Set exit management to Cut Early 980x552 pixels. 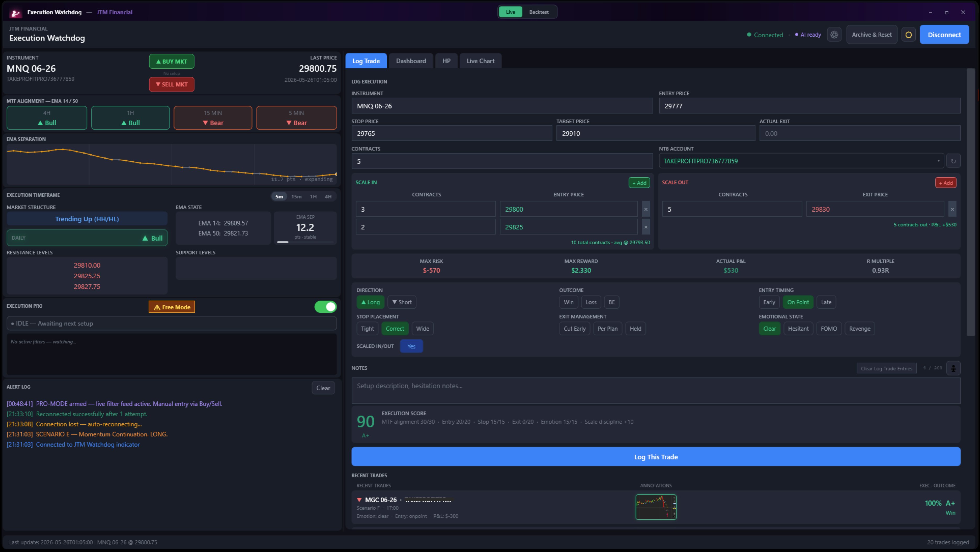coord(575,329)
